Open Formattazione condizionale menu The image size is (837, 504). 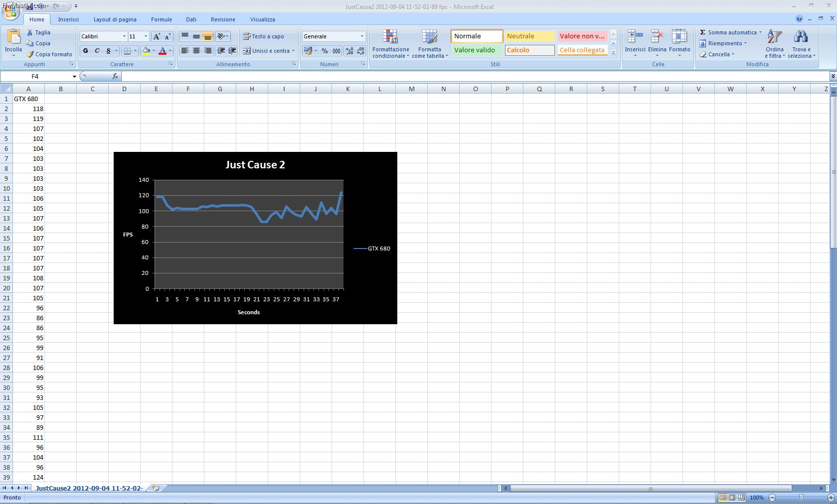coord(390,44)
